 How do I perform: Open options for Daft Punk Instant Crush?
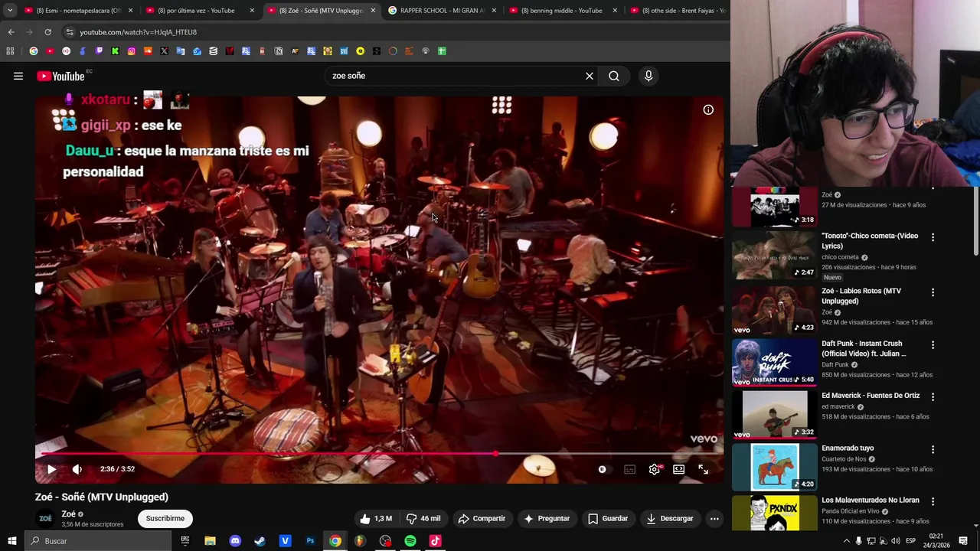(933, 344)
